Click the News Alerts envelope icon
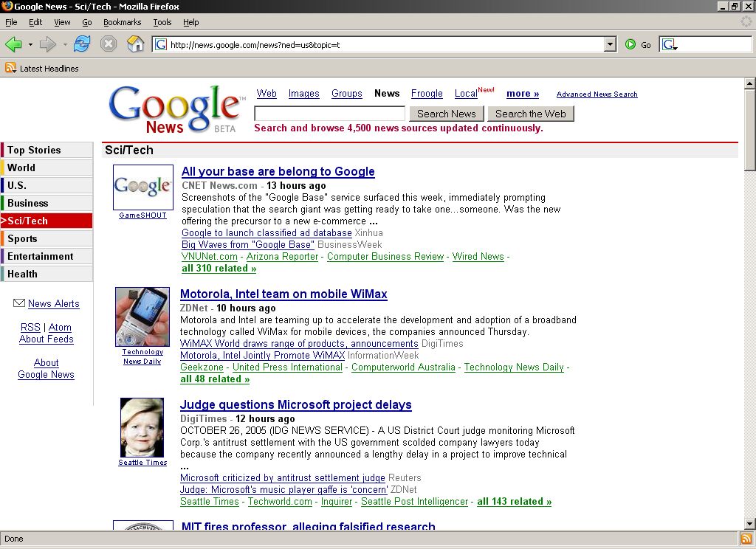This screenshot has height=549, width=756. pos(18,303)
